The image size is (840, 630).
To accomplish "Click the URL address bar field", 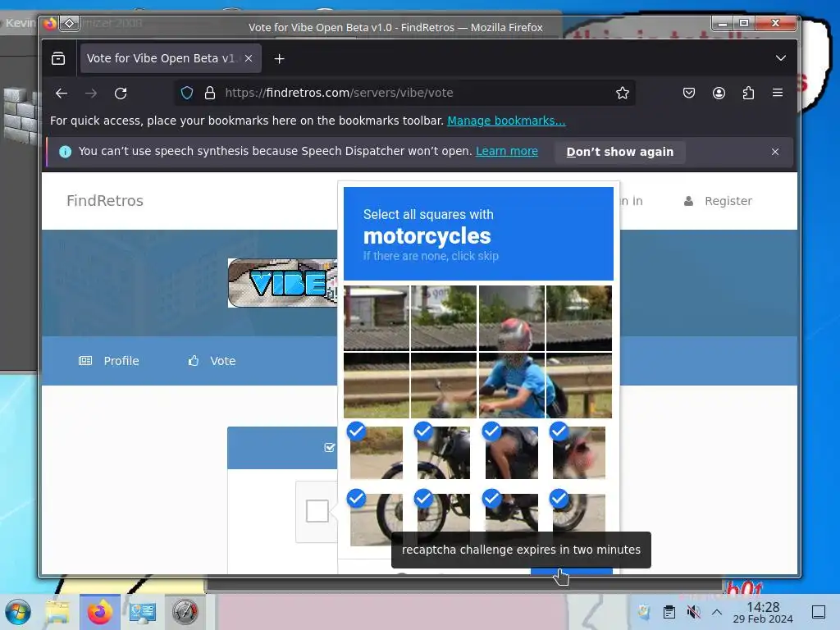I will (x=405, y=93).
